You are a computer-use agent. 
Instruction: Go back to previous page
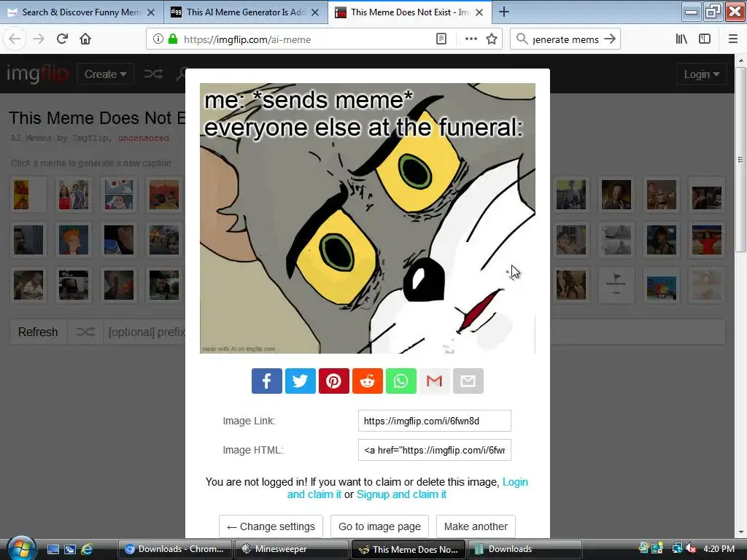click(x=15, y=39)
